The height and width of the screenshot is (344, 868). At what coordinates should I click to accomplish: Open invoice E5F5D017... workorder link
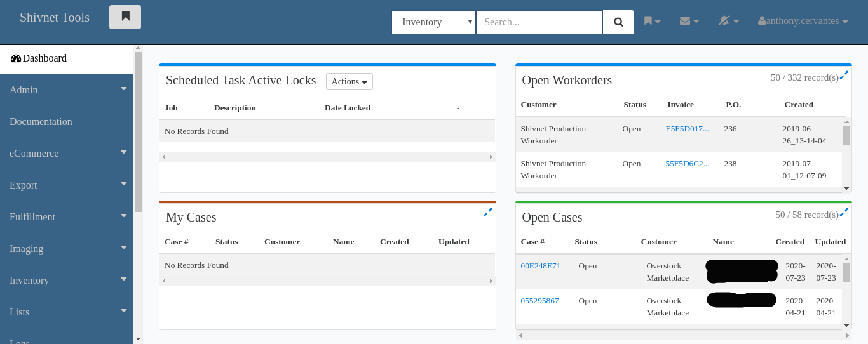(687, 129)
